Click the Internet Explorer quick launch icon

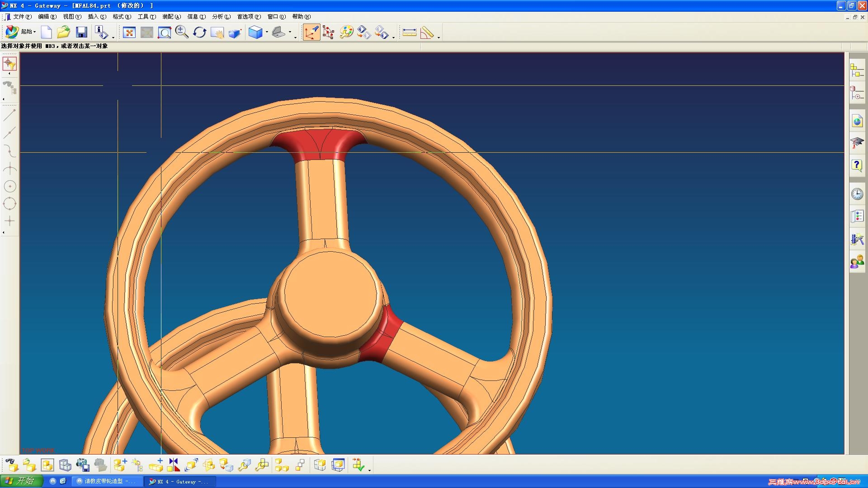click(63, 481)
